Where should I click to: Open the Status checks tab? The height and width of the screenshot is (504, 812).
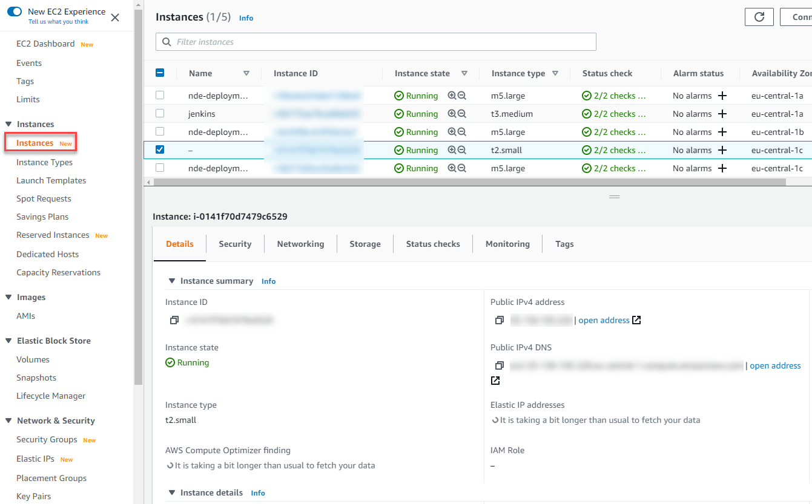tap(433, 244)
